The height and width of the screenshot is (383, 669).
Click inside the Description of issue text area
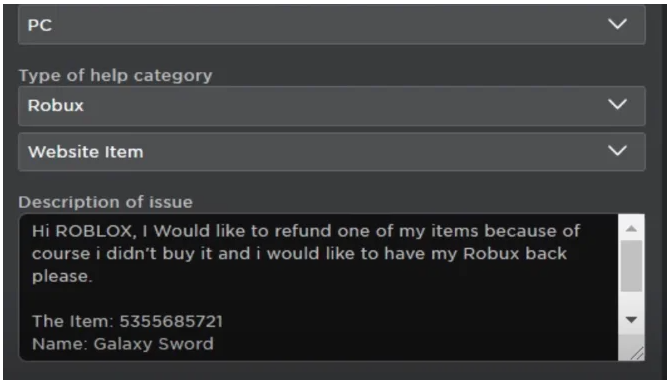click(318, 287)
